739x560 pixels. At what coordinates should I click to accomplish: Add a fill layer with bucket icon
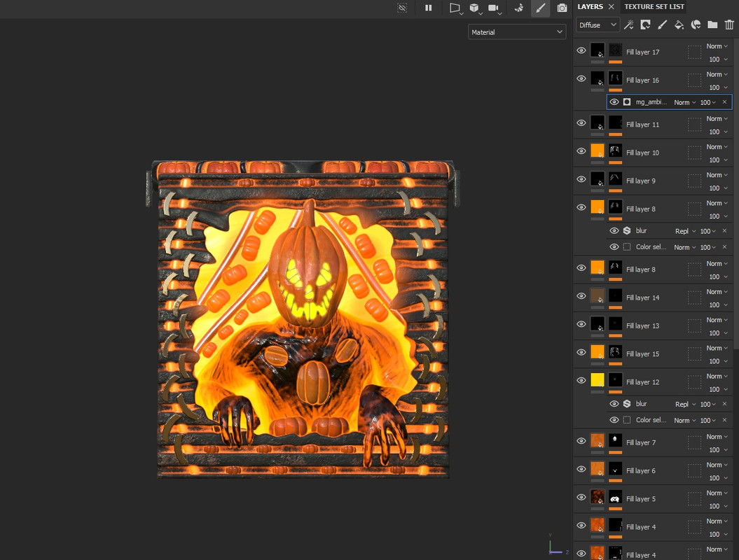click(x=679, y=25)
